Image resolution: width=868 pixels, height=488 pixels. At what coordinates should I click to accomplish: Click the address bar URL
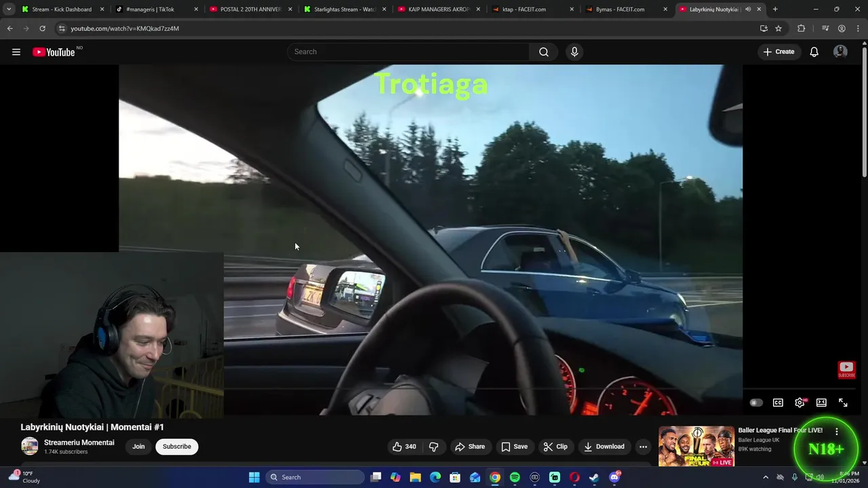coord(125,28)
